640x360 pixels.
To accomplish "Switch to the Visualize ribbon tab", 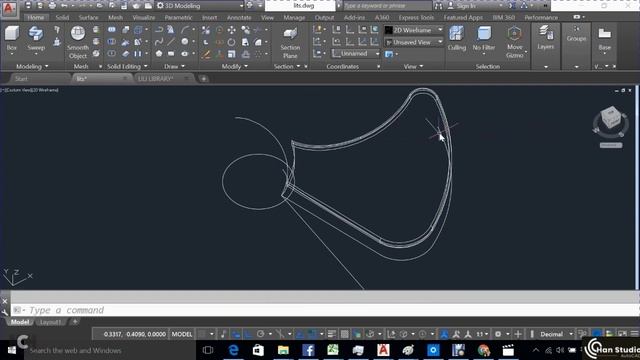I will click(x=143, y=17).
